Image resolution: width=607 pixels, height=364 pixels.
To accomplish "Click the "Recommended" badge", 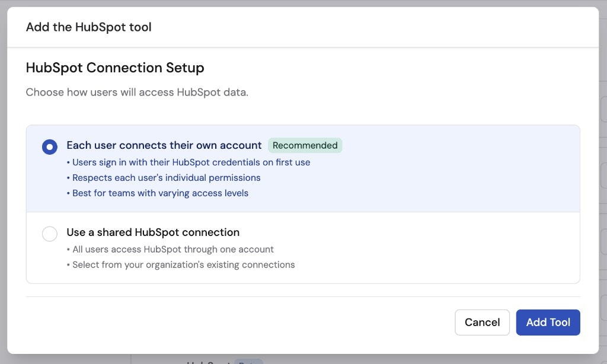I will click(x=305, y=145).
